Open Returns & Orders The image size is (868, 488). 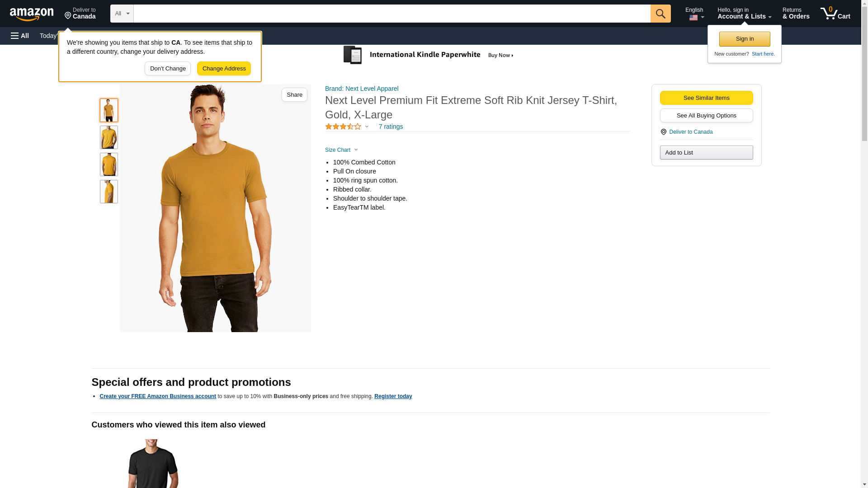coord(796,14)
